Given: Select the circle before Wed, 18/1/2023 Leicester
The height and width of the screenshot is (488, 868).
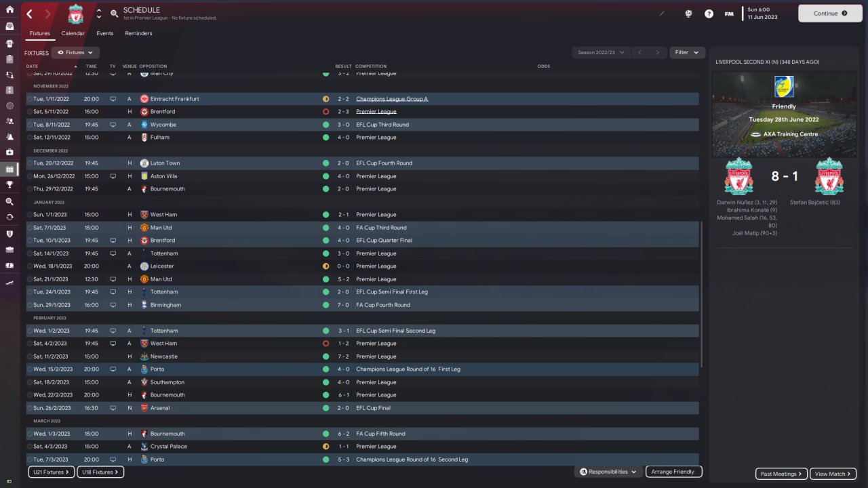Looking at the screenshot, I should (29, 266).
